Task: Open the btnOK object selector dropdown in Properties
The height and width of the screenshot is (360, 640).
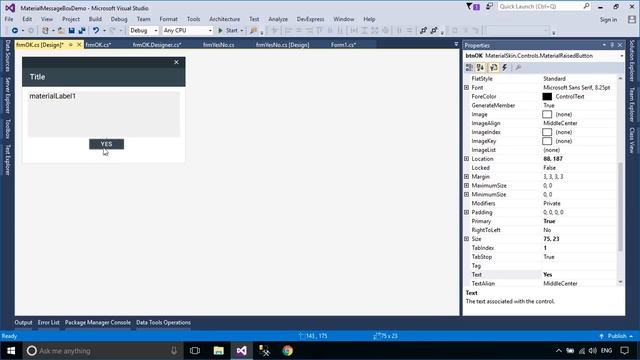Action: click(622, 56)
